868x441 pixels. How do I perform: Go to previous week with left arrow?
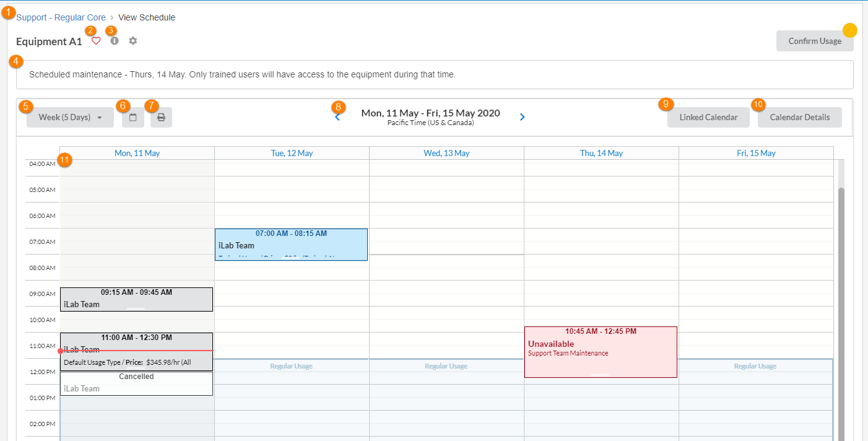(337, 116)
